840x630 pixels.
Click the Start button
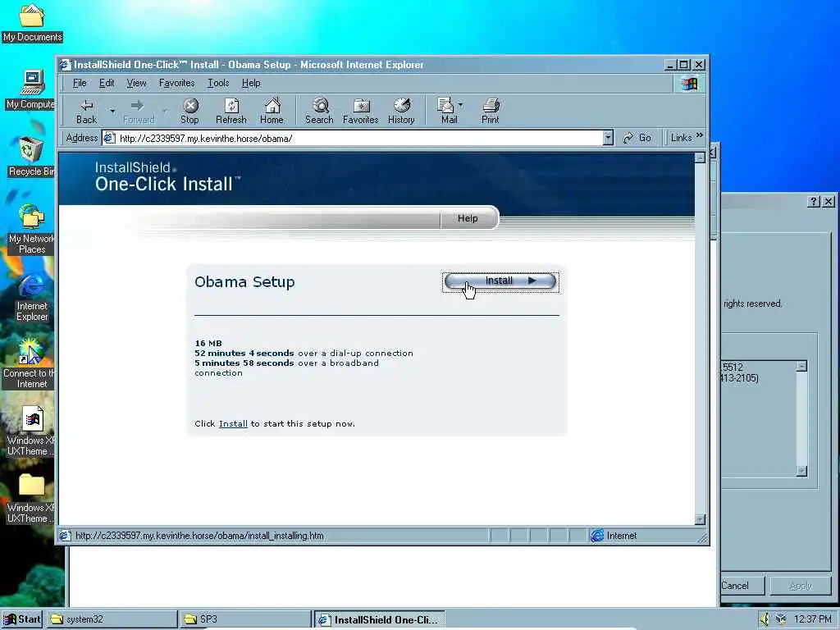point(22,619)
